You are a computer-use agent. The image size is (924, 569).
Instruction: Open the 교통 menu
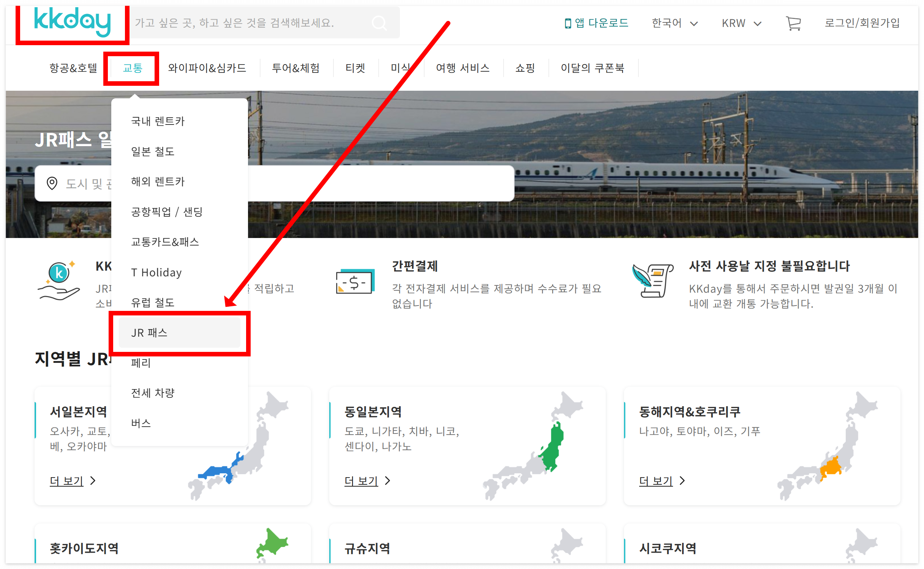pos(132,68)
